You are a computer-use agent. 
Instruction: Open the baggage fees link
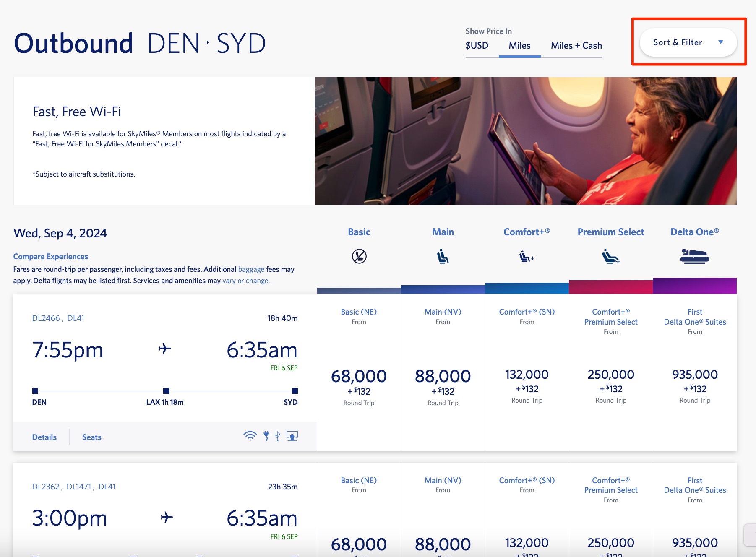(251, 269)
